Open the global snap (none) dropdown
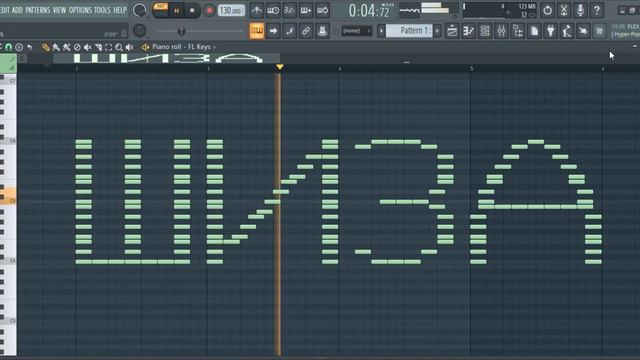 tap(356, 31)
